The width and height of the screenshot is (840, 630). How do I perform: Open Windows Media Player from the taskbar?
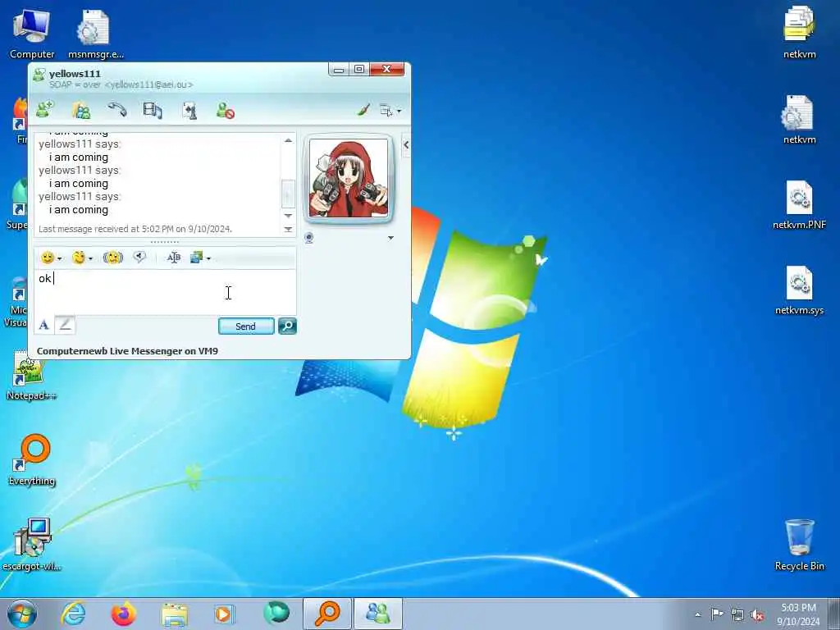coord(225,614)
